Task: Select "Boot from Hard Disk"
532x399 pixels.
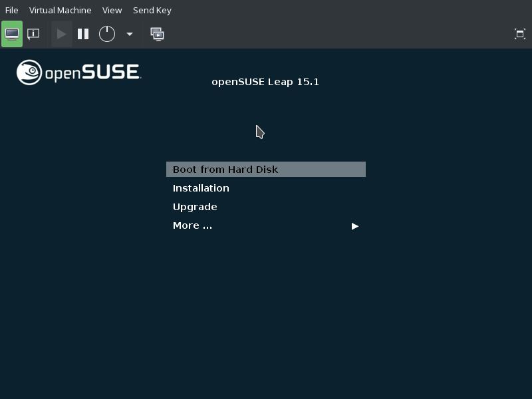Action: [225, 170]
